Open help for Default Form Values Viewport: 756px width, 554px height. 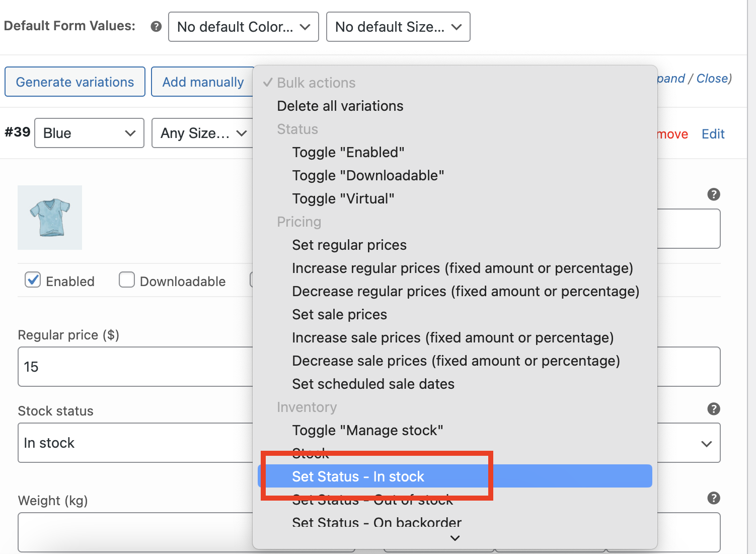click(x=156, y=26)
